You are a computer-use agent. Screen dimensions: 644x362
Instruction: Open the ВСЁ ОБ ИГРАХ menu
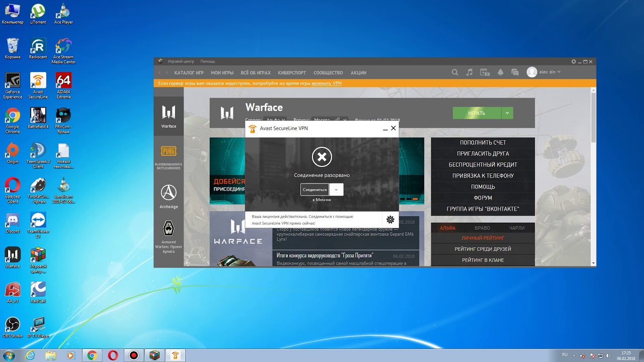click(256, 73)
